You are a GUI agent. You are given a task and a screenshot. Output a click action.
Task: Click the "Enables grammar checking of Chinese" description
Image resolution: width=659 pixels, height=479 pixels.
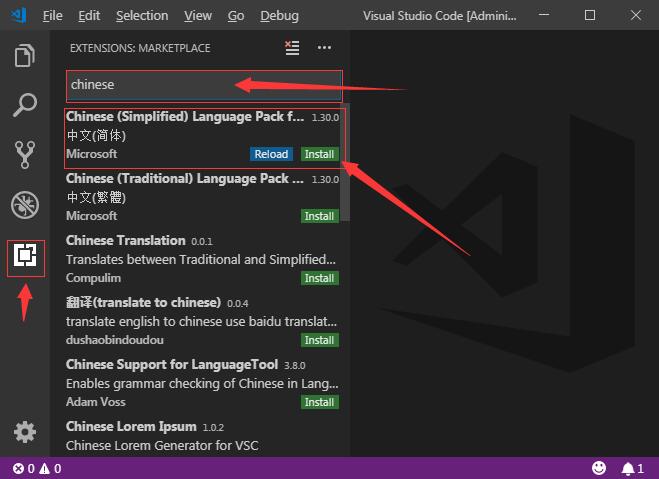pos(202,384)
